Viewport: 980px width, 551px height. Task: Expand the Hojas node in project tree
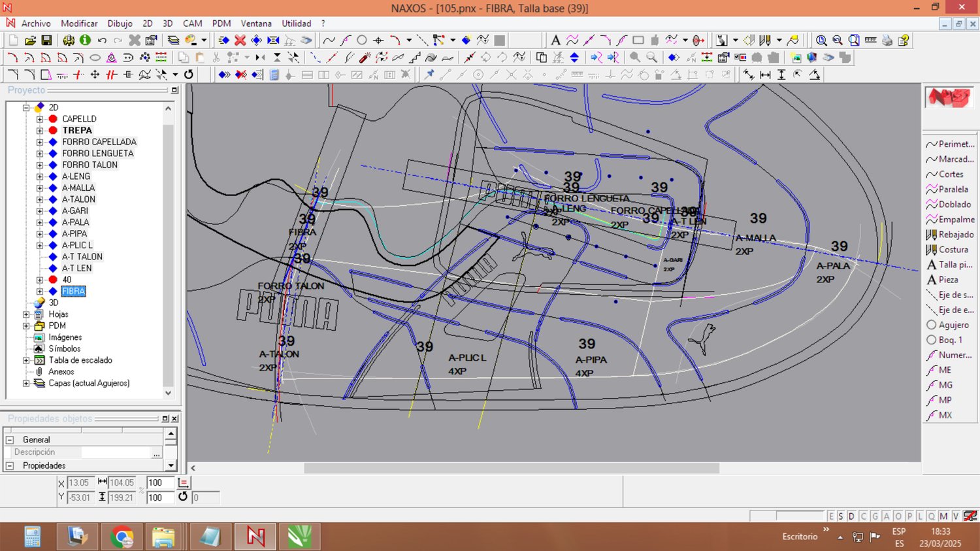point(26,314)
